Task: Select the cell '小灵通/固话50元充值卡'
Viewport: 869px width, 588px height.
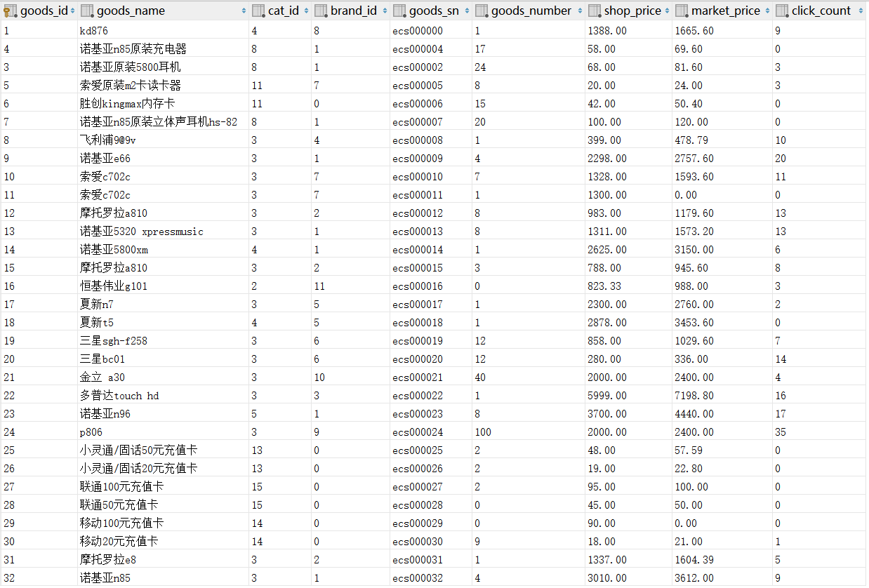Action: click(139, 450)
